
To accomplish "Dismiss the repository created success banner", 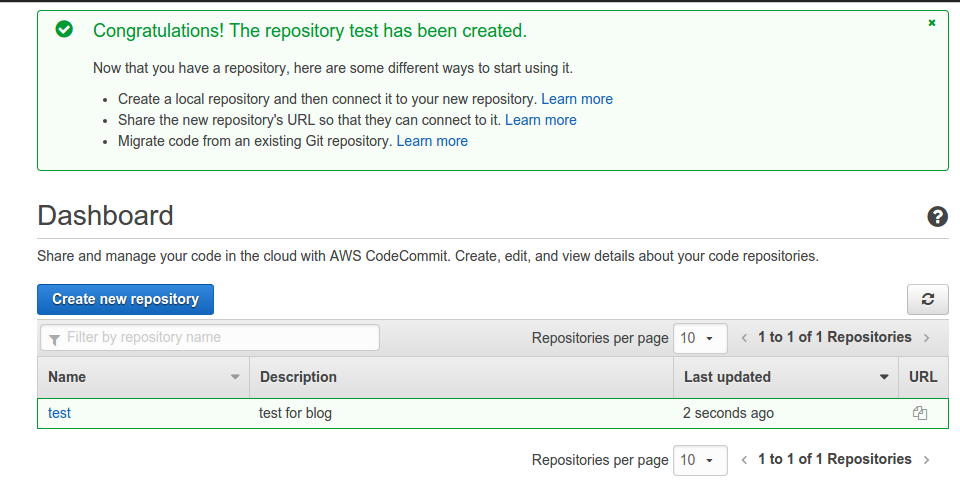I will (931, 23).
